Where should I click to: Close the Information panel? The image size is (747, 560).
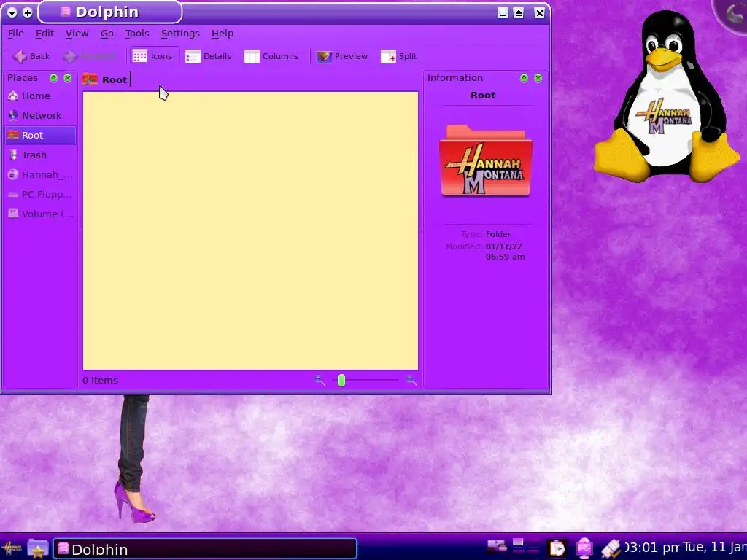538,78
